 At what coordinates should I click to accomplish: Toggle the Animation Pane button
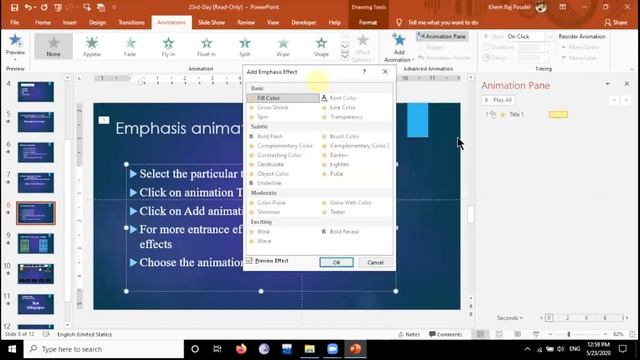(x=442, y=36)
